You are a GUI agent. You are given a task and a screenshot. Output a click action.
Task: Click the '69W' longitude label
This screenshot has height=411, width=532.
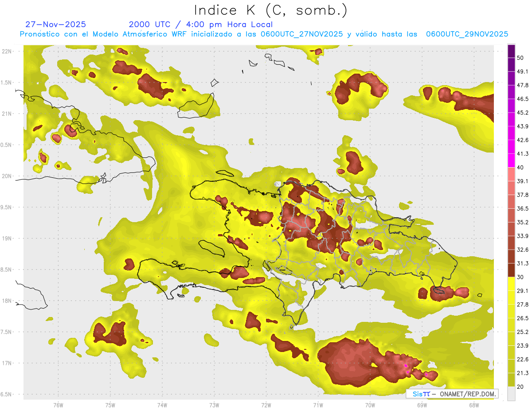[422, 404]
